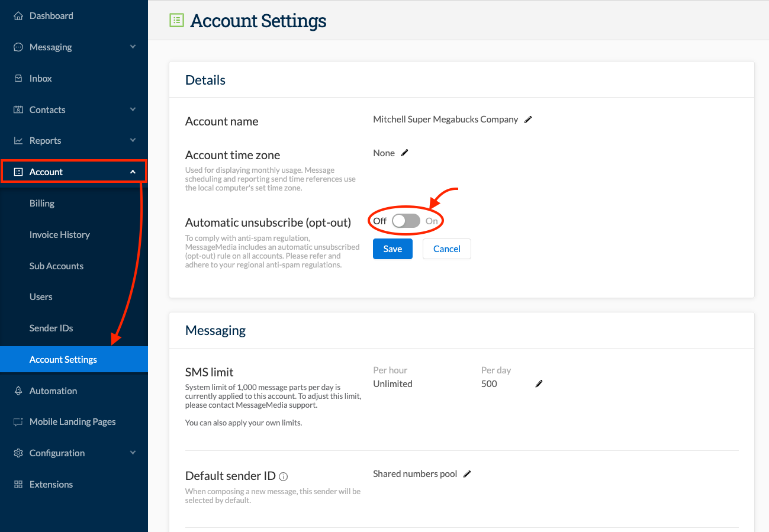769x532 pixels.
Task: Click the pencil beside Shared numbers pool
Action: tap(467, 473)
